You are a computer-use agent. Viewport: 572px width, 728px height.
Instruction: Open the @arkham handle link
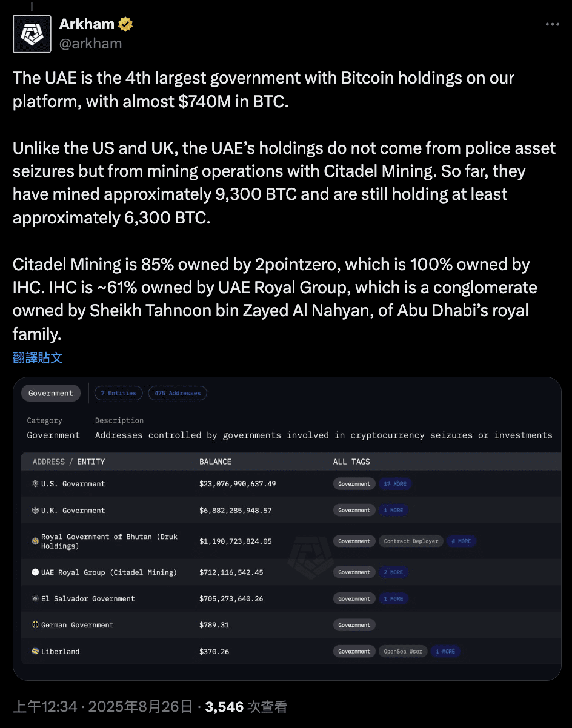click(91, 44)
